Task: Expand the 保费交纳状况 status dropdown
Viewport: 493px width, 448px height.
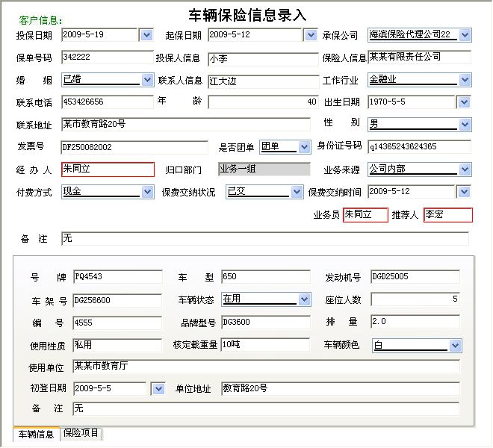Action: (296, 192)
